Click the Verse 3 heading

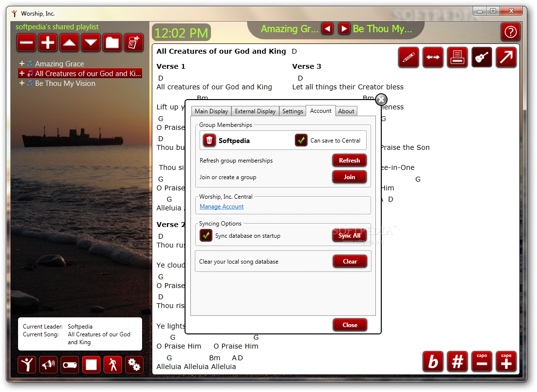point(307,66)
